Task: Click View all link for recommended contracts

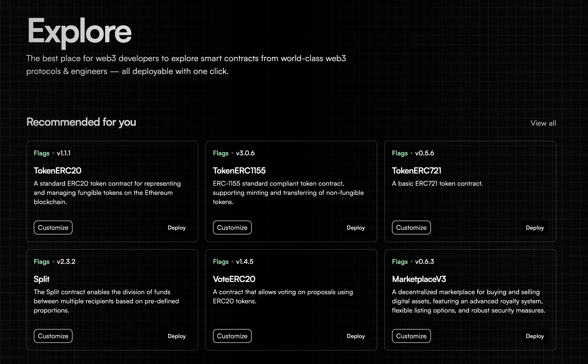Action: pos(543,123)
